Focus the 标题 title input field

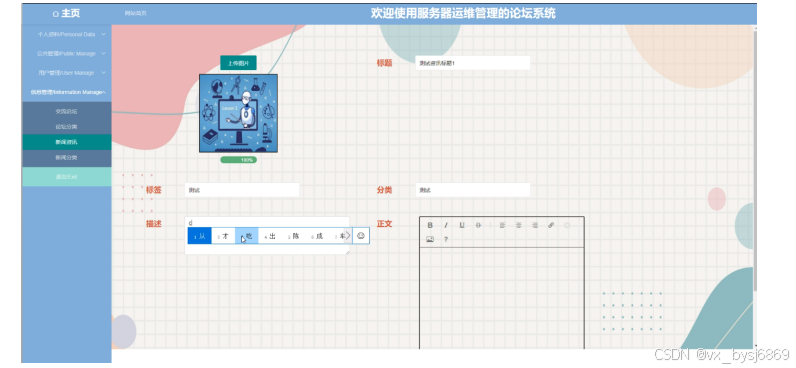tap(473, 63)
